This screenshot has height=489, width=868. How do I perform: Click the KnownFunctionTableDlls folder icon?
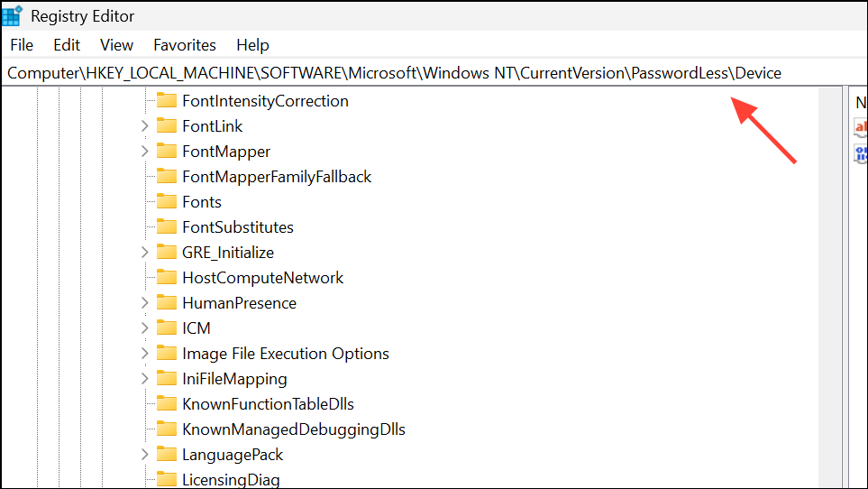[166, 403]
